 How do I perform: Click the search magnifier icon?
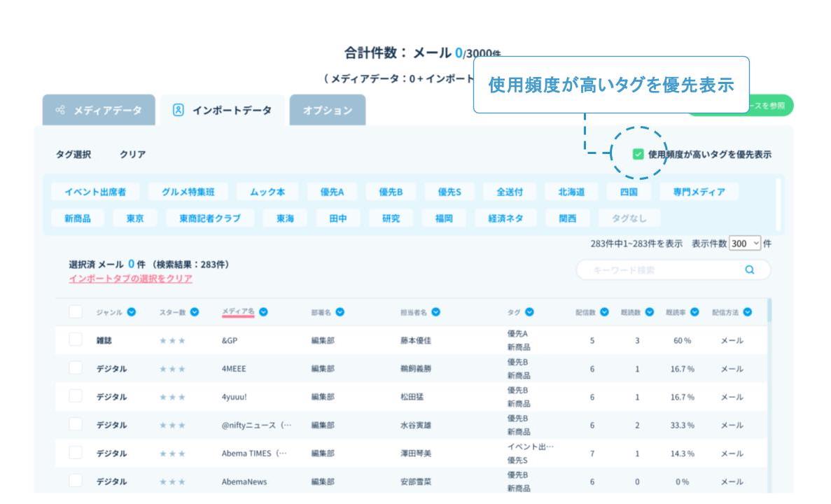pos(750,270)
